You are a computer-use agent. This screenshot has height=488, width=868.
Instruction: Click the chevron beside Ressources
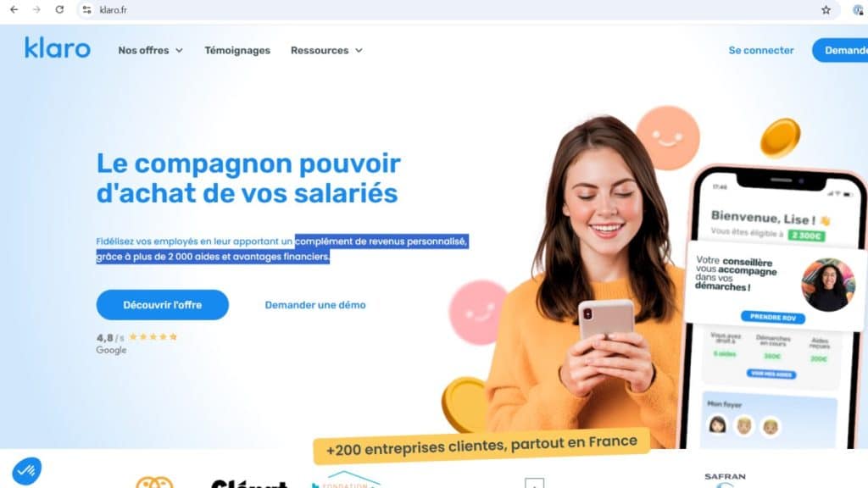[359, 50]
